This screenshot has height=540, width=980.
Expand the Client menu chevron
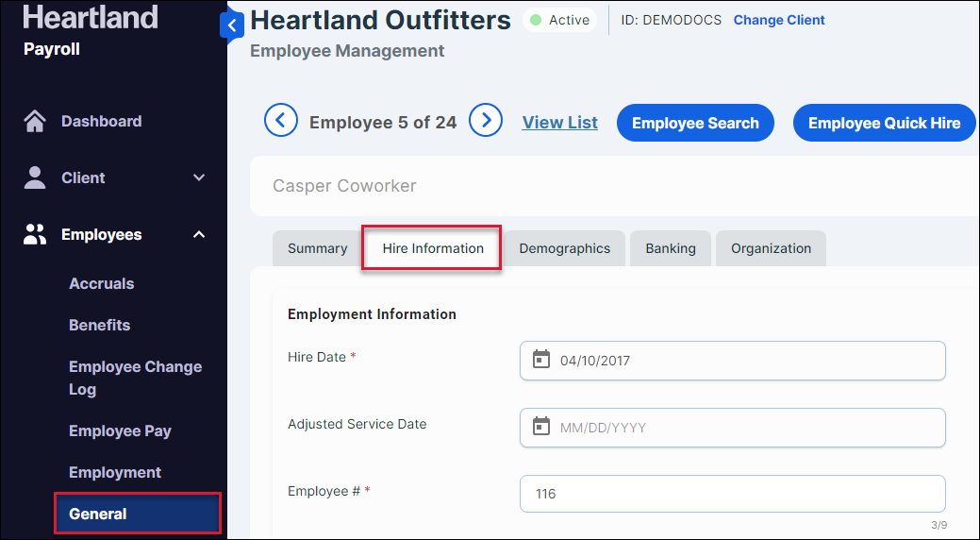[199, 177]
